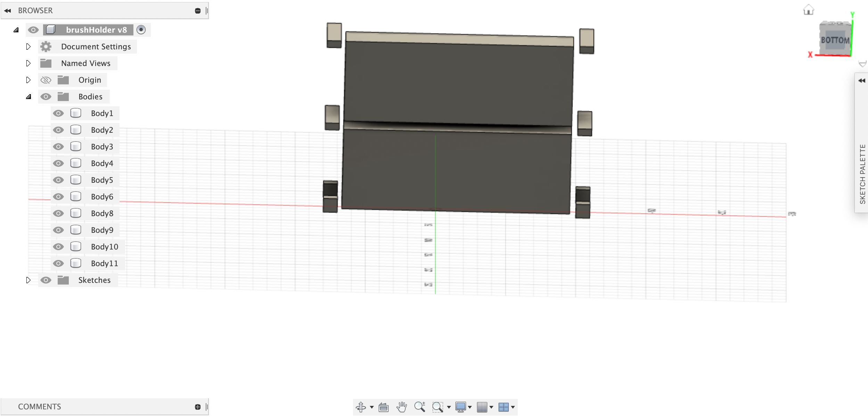
Task: Toggle visibility of Body11
Action: [58, 263]
